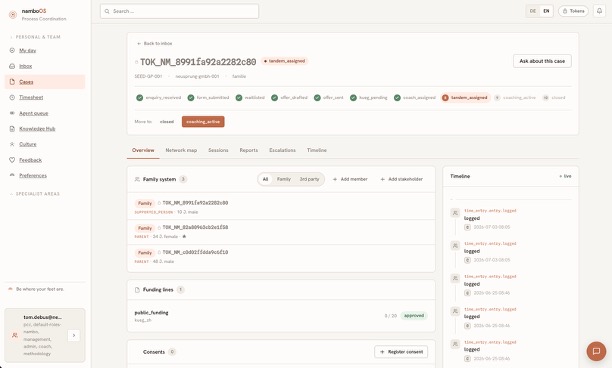Move case to coaching_active via orange button
612x368 pixels.
[x=203, y=122]
